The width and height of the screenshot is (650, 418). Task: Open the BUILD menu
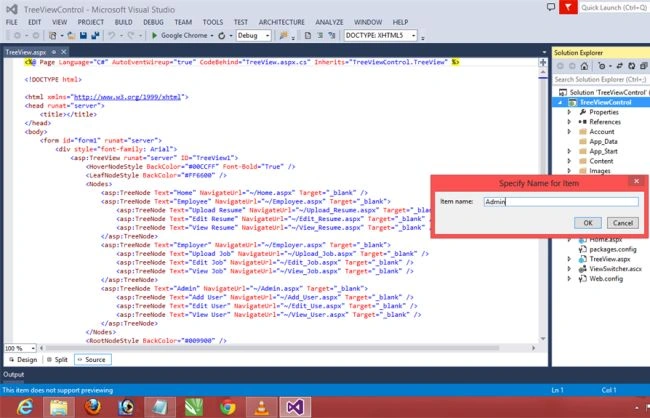click(x=124, y=22)
